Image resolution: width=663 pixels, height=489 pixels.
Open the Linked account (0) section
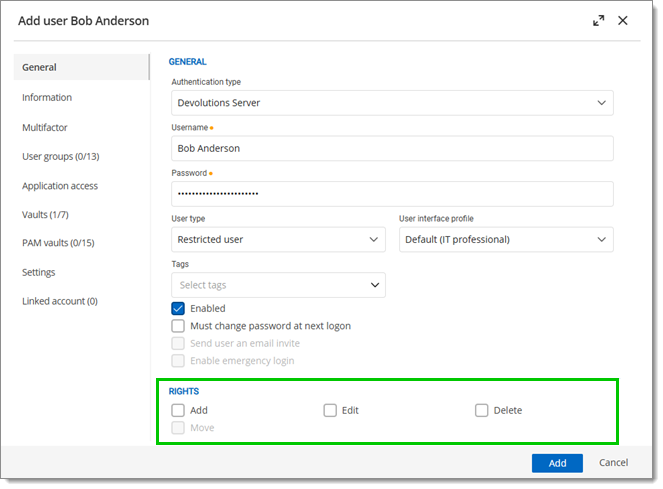[60, 301]
